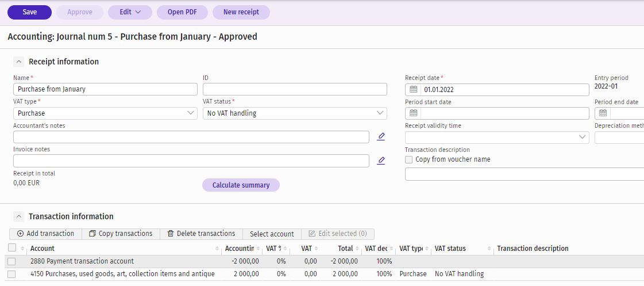The width and height of the screenshot is (644, 286).
Task: Click 'No VAT handling' cell in 4150 row
Action: tap(459, 274)
